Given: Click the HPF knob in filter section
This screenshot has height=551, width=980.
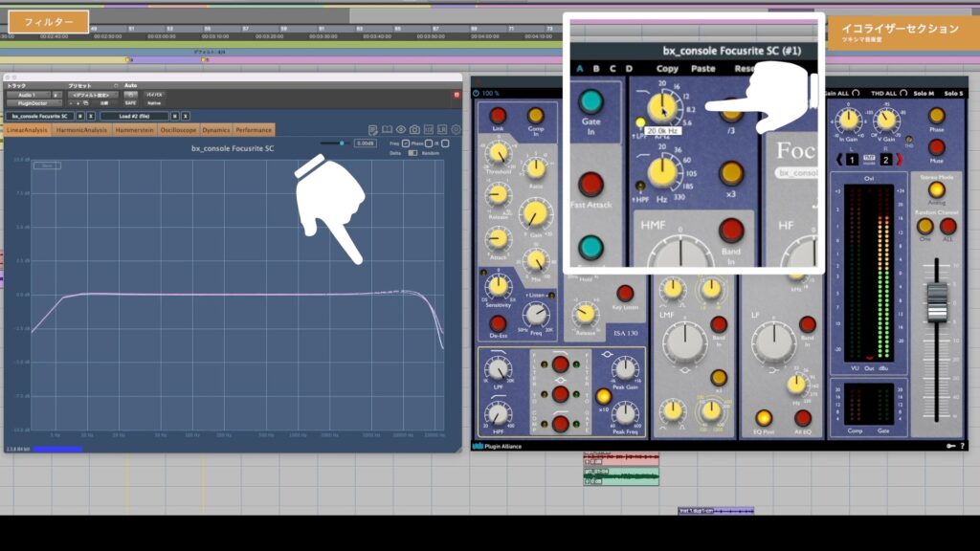Looking at the screenshot, I should pyautogui.click(x=498, y=415).
